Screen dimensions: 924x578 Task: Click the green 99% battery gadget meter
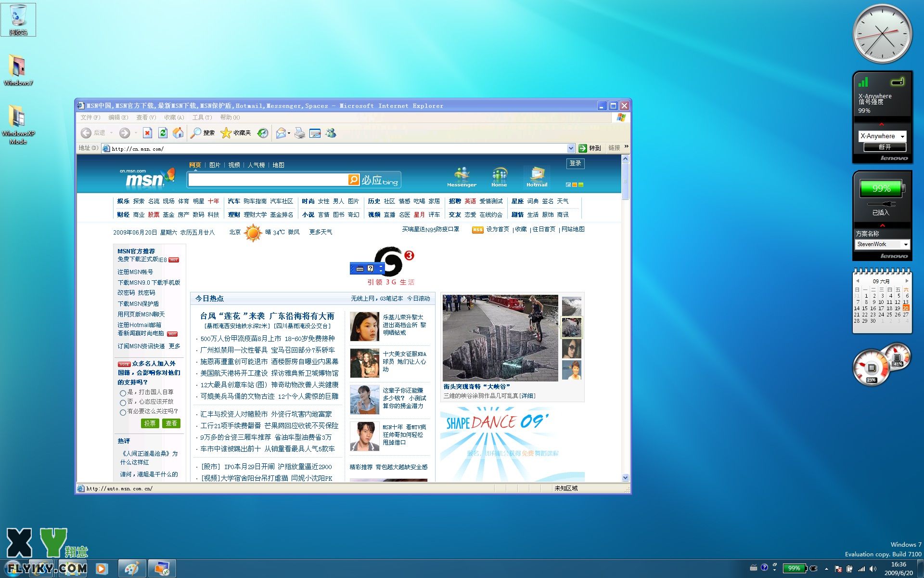pos(882,188)
